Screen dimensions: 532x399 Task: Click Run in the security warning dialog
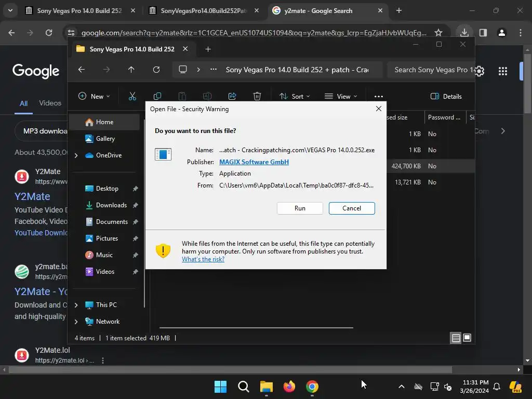300,208
